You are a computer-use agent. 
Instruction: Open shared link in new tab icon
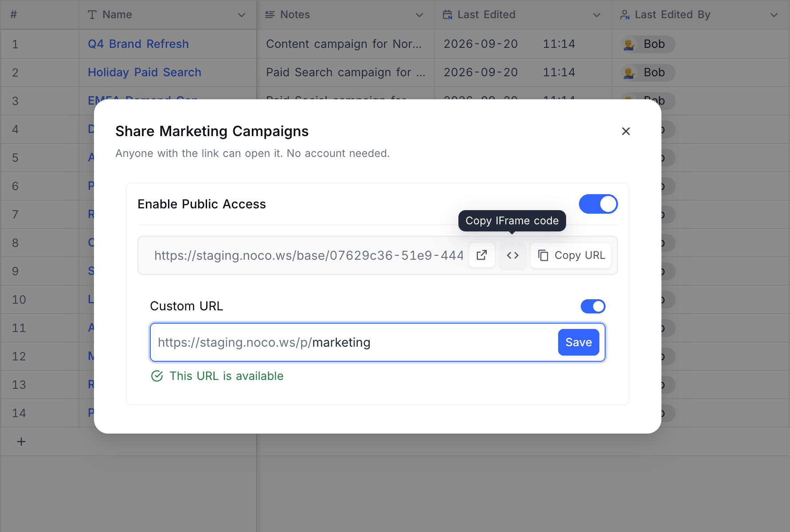(x=482, y=255)
